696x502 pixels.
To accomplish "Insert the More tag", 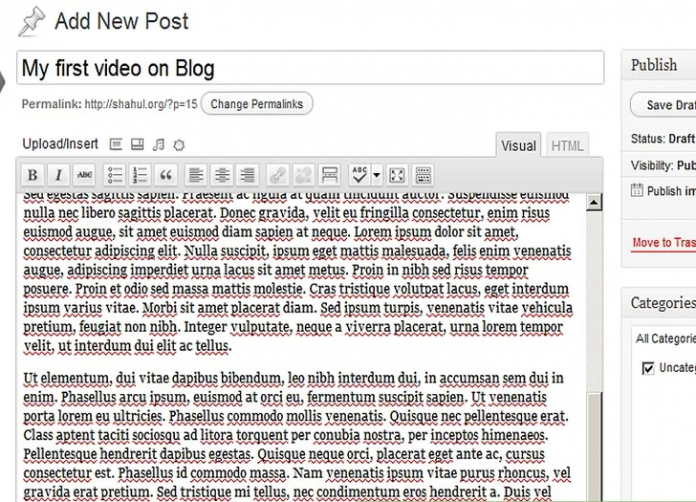I will [329, 175].
